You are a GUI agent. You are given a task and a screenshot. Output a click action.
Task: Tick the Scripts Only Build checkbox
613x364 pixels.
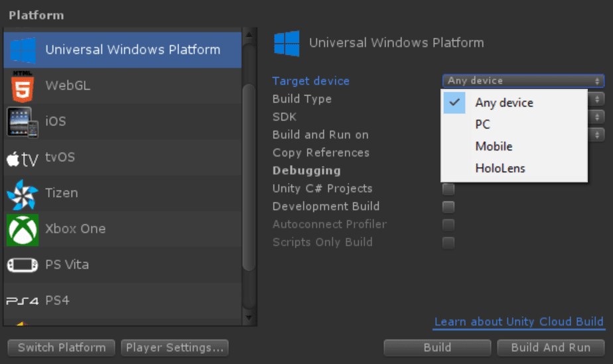point(448,243)
